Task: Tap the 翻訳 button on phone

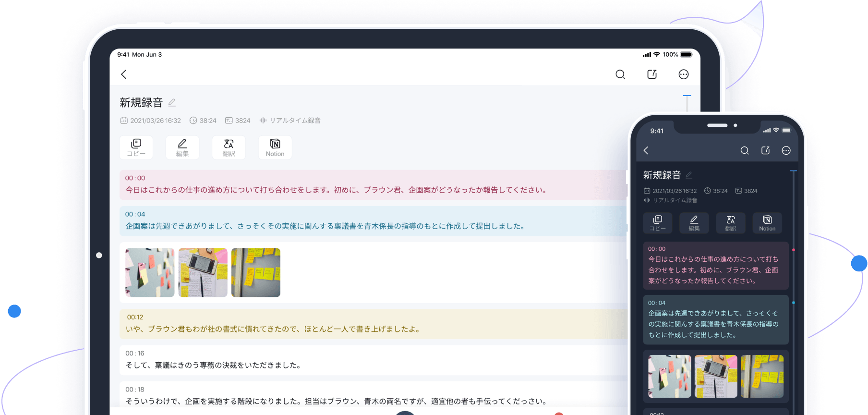Action: (731, 223)
